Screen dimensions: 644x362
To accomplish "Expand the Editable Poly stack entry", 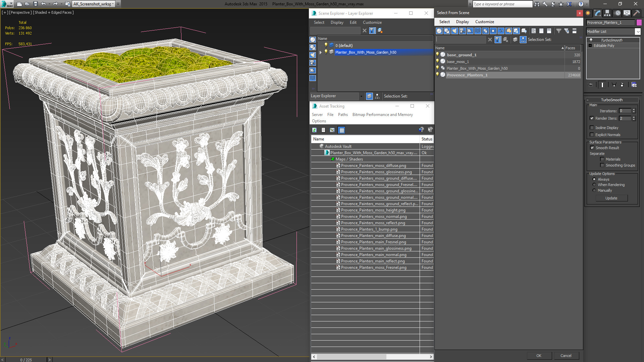I will pos(590,46).
